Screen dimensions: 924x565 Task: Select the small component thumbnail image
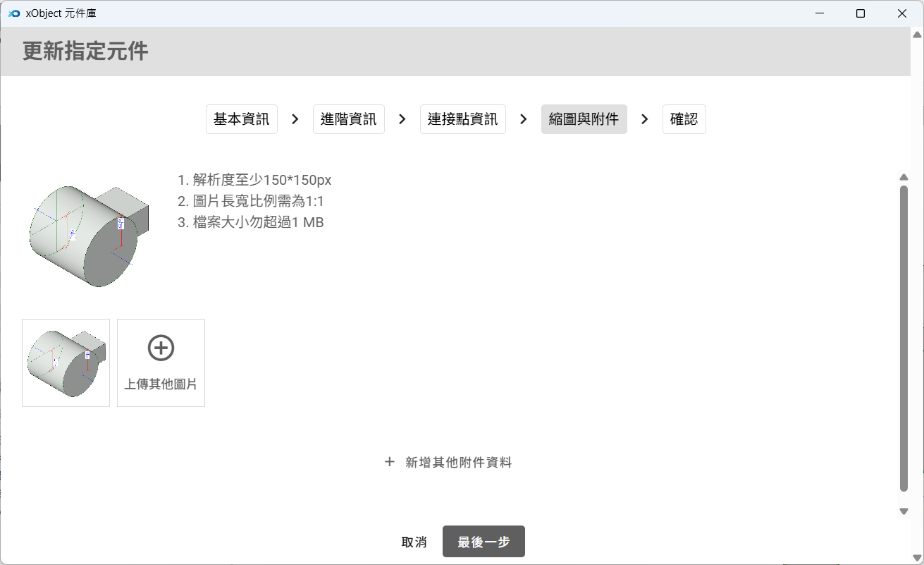pos(66,363)
